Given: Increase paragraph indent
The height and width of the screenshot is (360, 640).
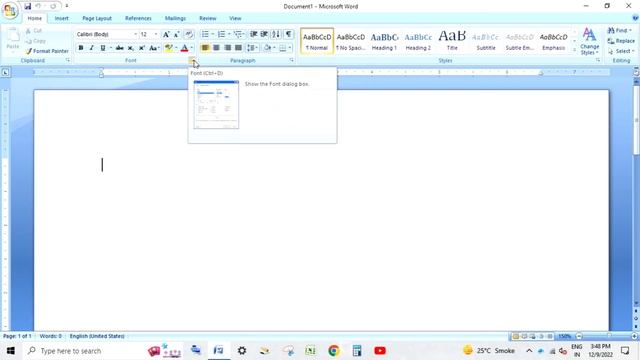Looking at the screenshot, I should click(264, 34).
